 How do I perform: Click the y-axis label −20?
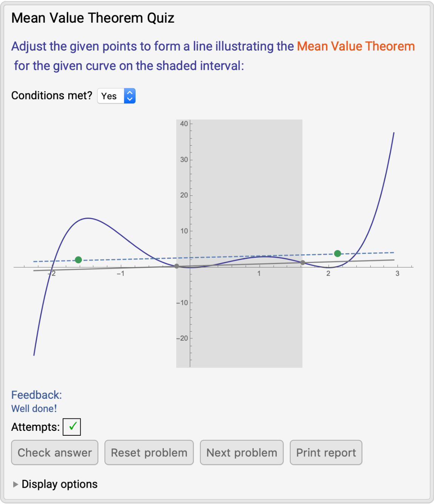pyautogui.click(x=182, y=338)
